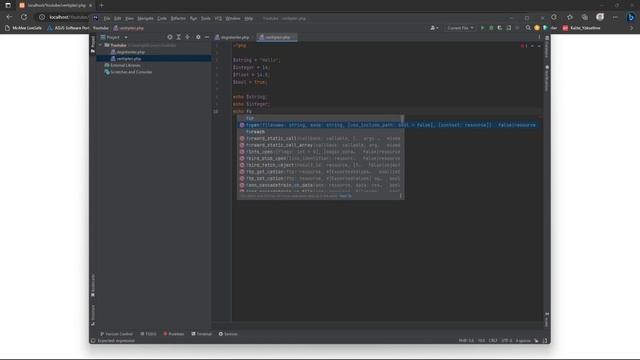Open Search Everywhere magnifier icon

(528, 28)
